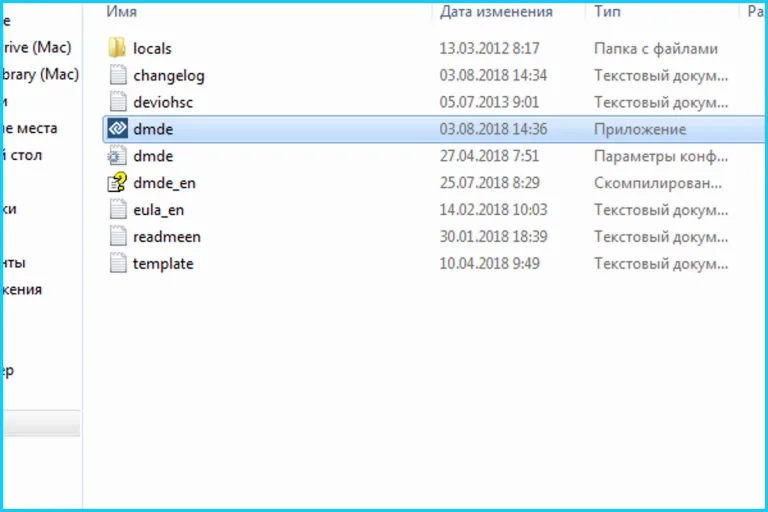The image size is (768, 512).
Task: Click date 14.02.2018 10:03
Action: (493, 210)
